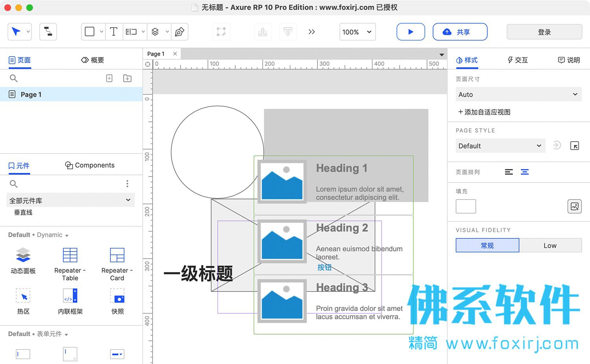
Task: Open the 概要 outline tab
Action: point(93,60)
